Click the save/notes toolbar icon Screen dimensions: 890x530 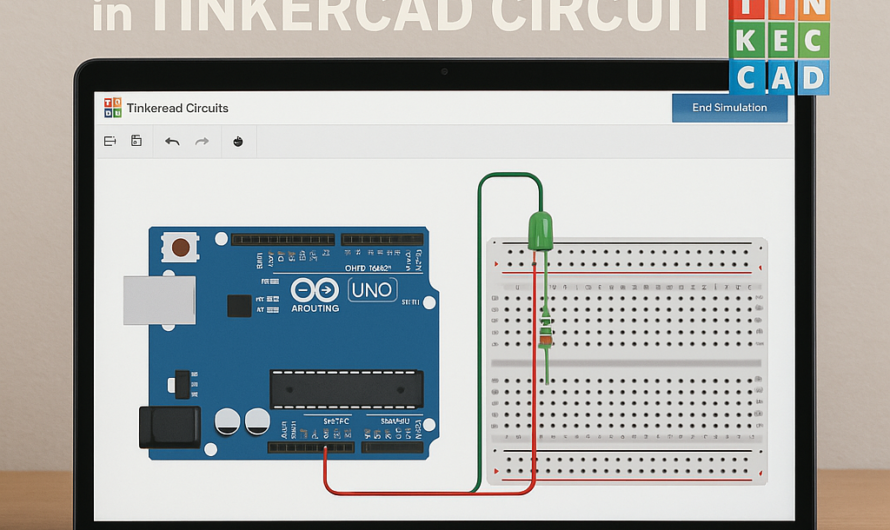pos(136,140)
